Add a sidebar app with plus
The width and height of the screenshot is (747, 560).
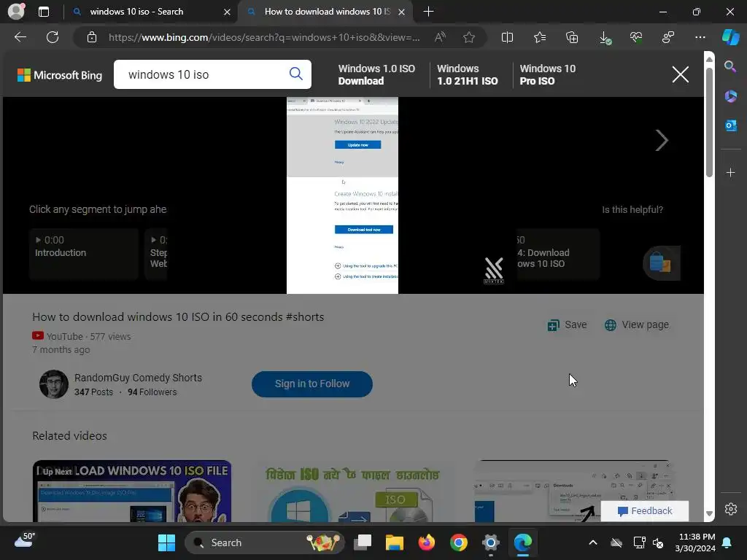point(730,172)
